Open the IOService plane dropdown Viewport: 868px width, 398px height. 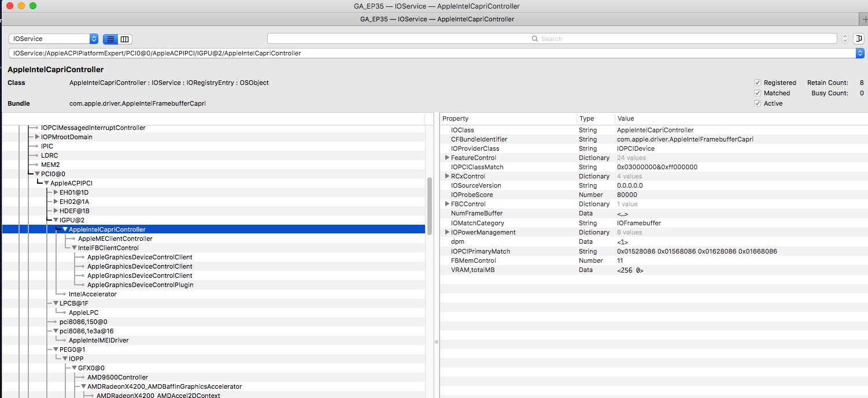[53, 39]
